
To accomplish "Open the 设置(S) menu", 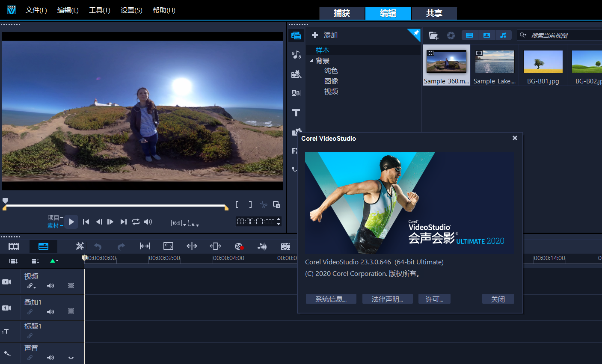I will [131, 10].
